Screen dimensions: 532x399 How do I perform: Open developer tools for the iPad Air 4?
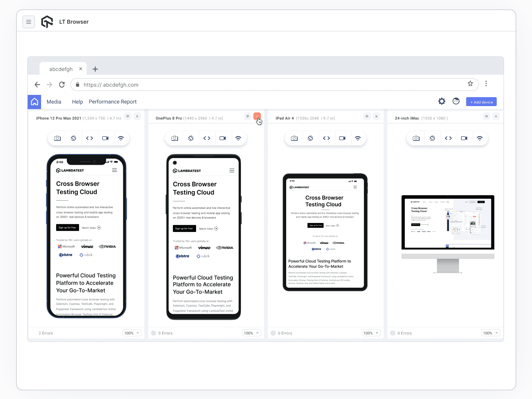point(327,138)
